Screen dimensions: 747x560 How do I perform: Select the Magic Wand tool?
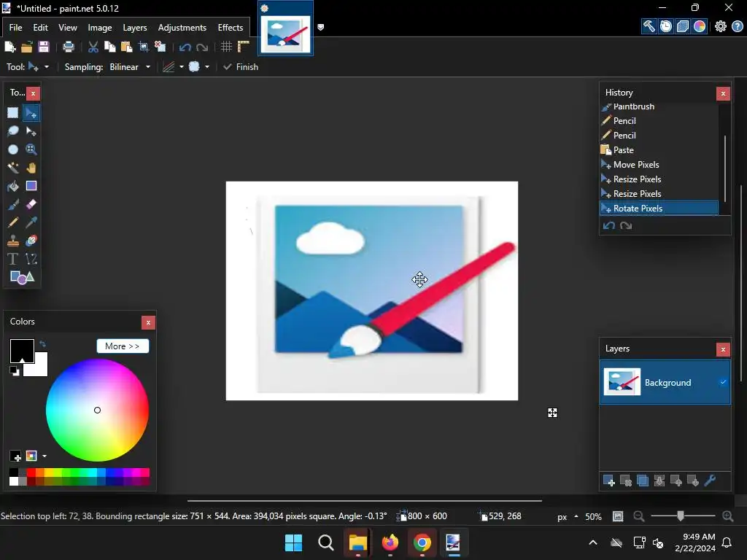pyautogui.click(x=13, y=168)
